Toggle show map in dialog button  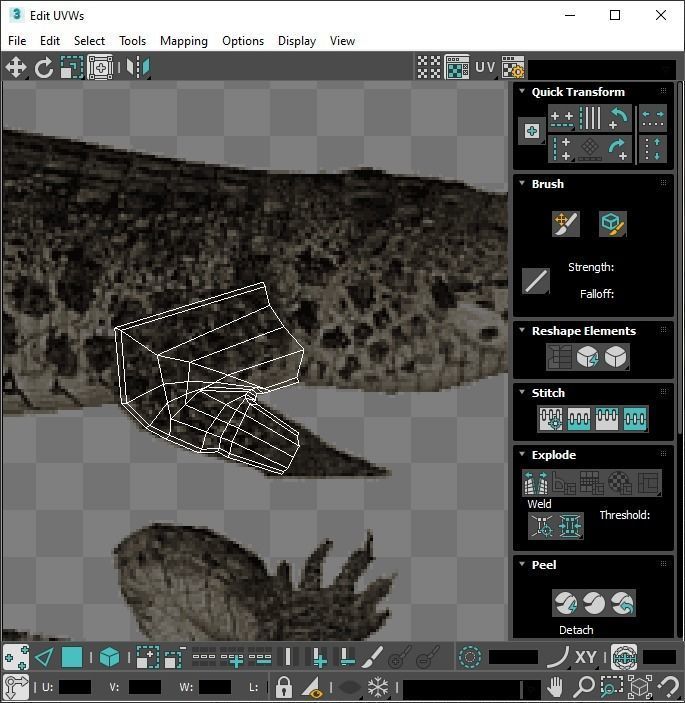457,67
